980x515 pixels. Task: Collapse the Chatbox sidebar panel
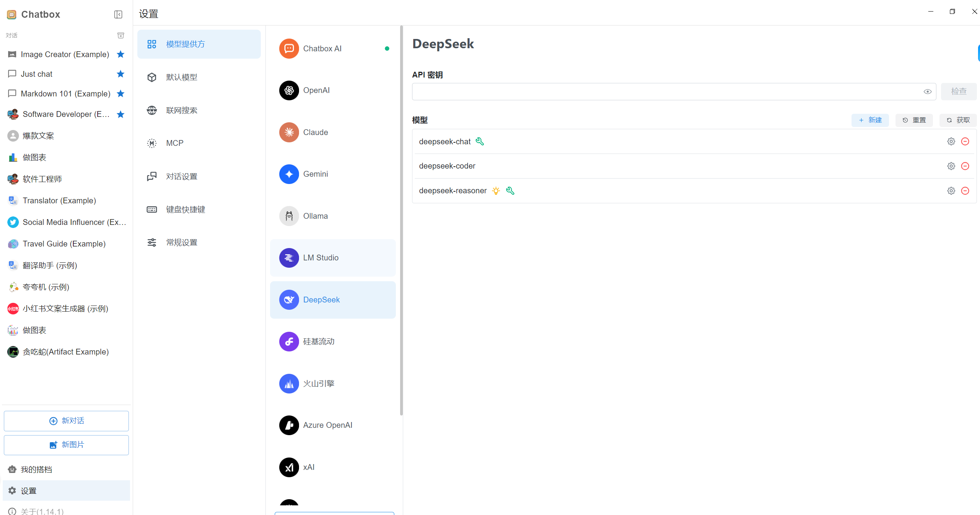[118, 15]
